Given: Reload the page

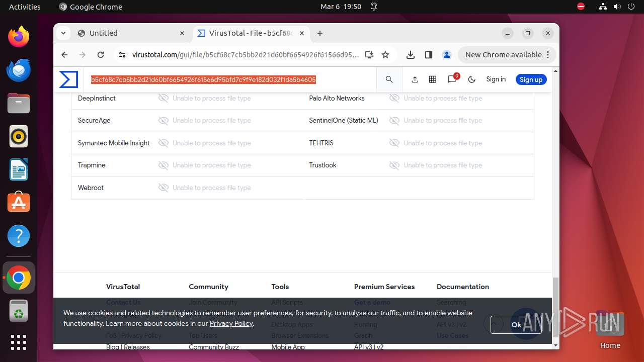Looking at the screenshot, I should (101, 55).
